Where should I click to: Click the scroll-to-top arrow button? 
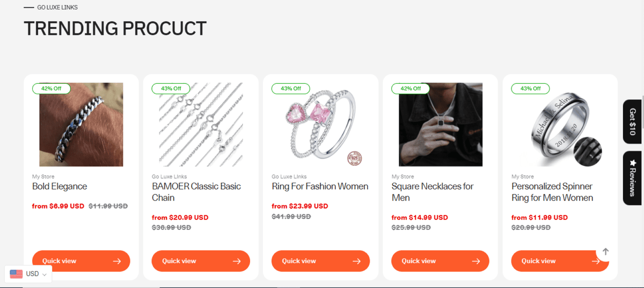pyautogui.click(x=605, y=251)
